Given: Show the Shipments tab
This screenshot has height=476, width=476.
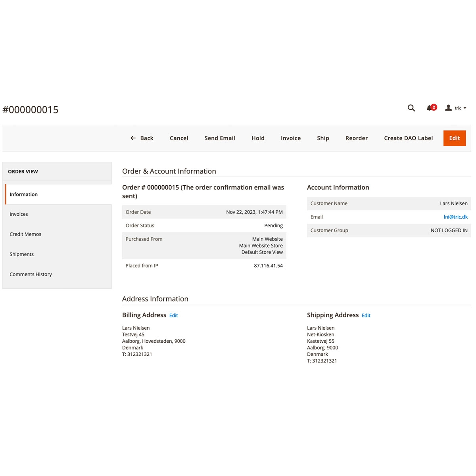Looking at the screenshot, I should [21, 254].
